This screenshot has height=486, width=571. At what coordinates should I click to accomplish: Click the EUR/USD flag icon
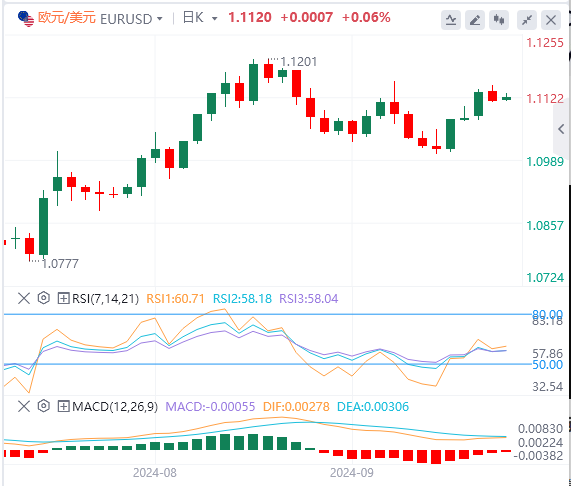[25, 19]
